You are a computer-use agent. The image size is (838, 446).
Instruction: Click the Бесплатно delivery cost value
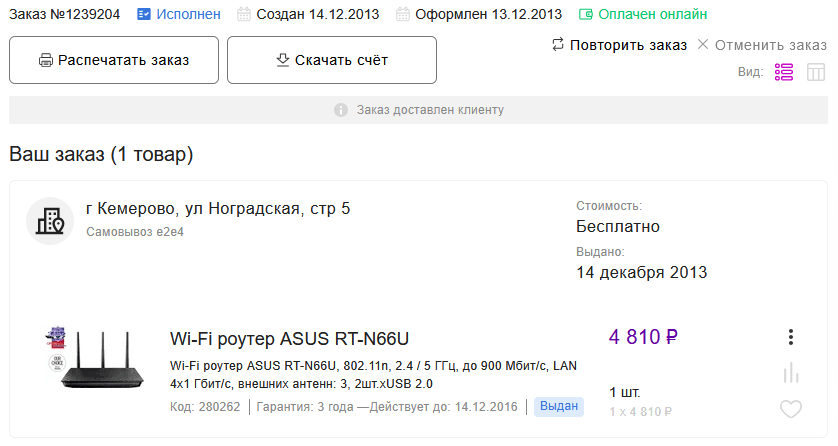[618, 226]
